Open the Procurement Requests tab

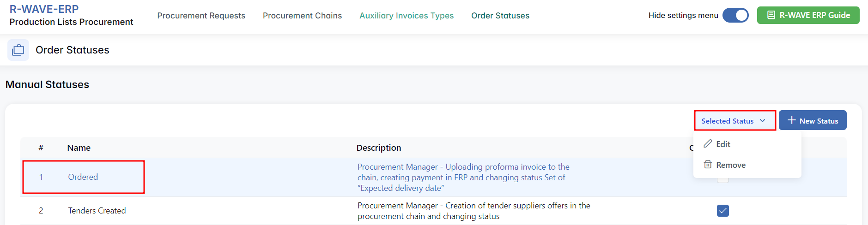click(x=201, y=16)
